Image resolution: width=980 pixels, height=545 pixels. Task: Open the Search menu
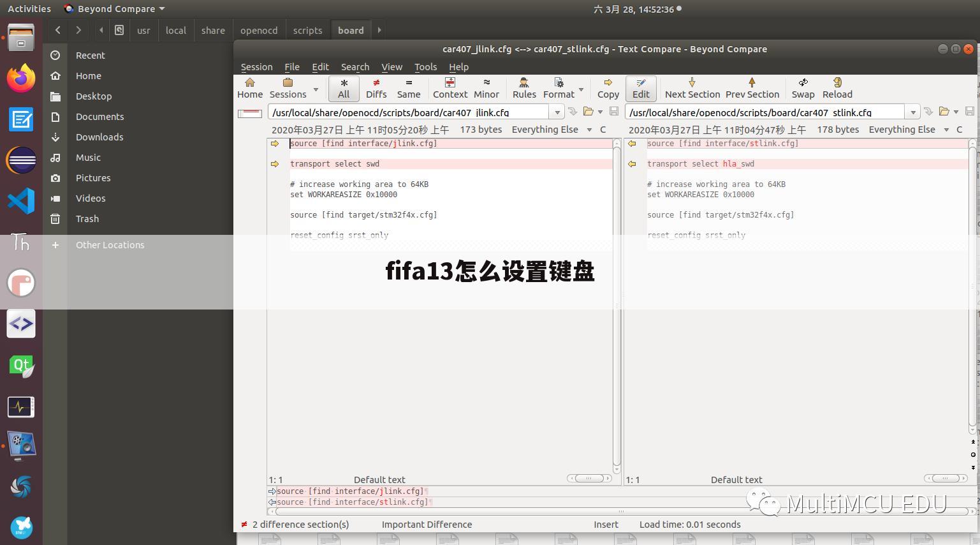[x=355, y=67]
